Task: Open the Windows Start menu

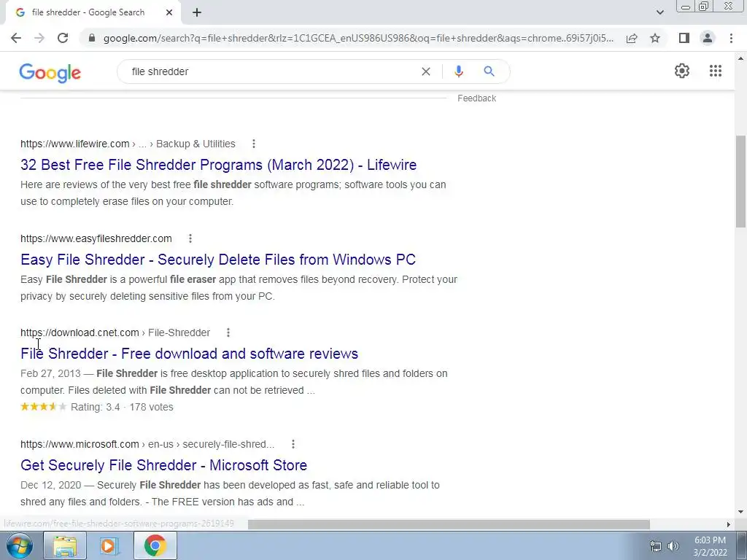Action: point(20,546)
